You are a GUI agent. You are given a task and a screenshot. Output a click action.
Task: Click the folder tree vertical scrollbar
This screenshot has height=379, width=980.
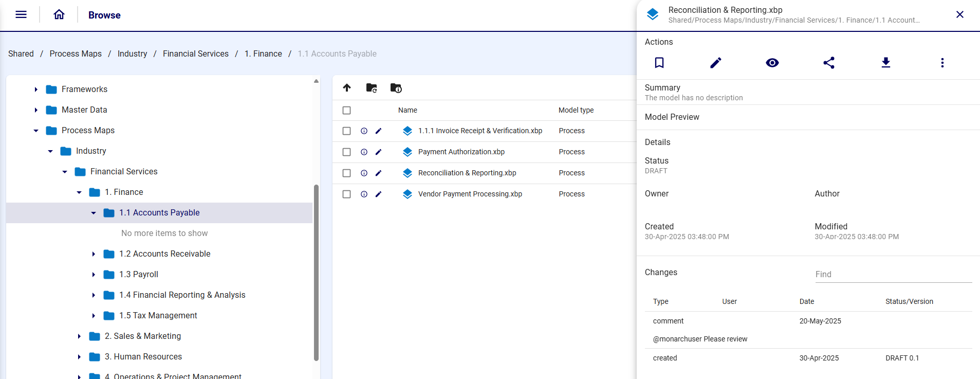point(316,273)
